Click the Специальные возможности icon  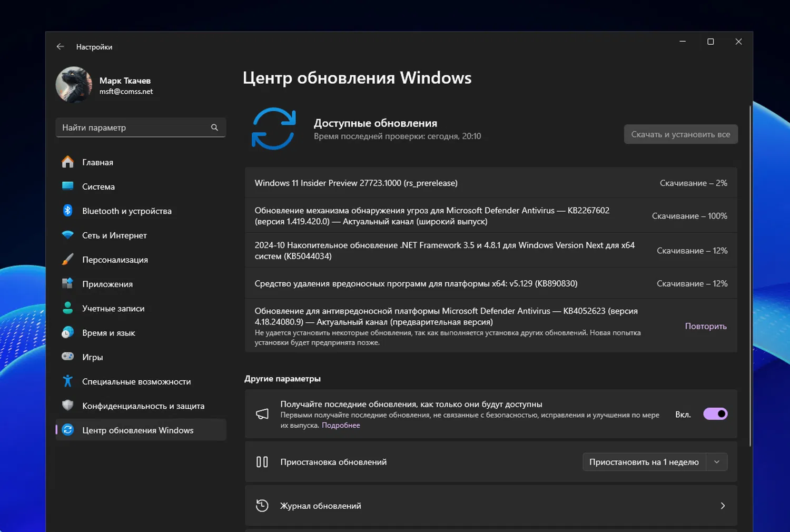[x=68, y=381]
